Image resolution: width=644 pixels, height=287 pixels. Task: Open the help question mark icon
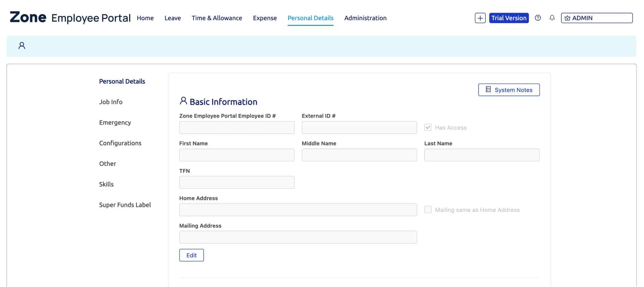coord(538,18)
